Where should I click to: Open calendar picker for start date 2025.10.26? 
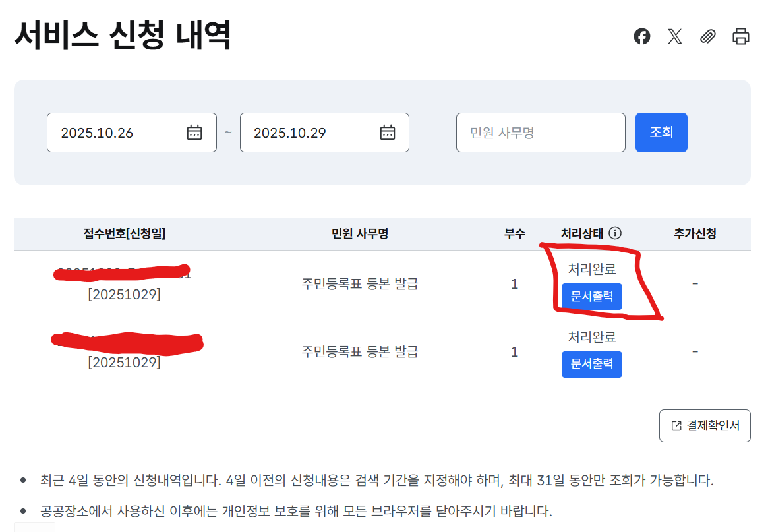coord(194,133)
